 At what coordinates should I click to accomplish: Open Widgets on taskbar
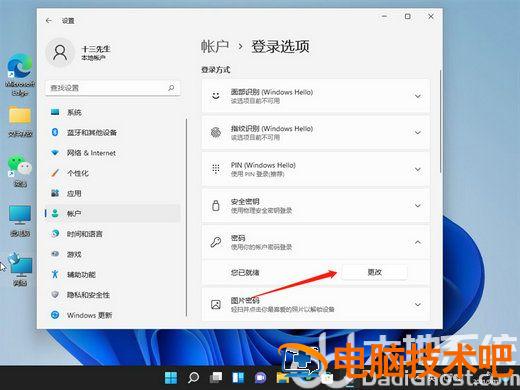pos(238,378)
